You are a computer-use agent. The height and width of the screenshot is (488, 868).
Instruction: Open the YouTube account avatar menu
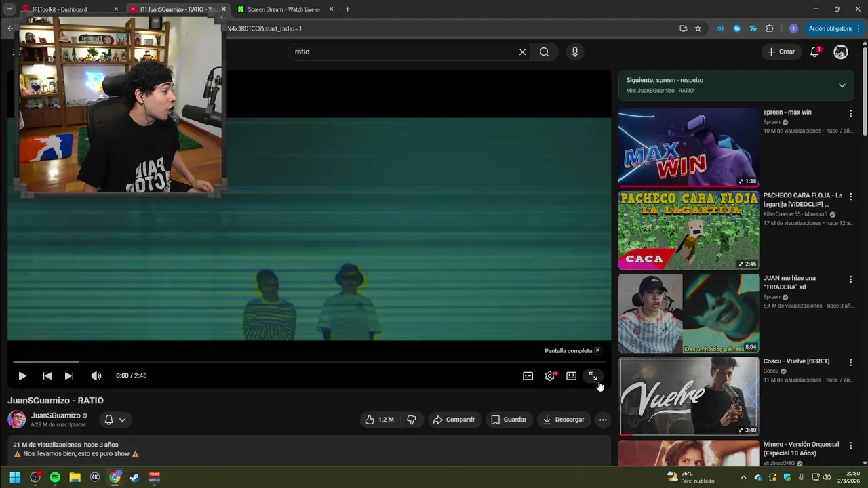841,52
